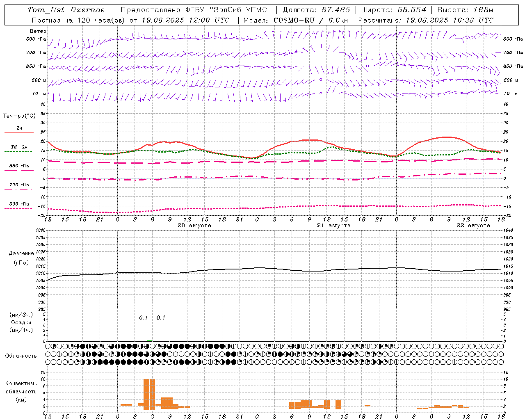Click the Модель COSMO-RU / 6.6км label
The height and width of the screenshot is (420, 525).
pyautogui.click(x=296, y=20)
